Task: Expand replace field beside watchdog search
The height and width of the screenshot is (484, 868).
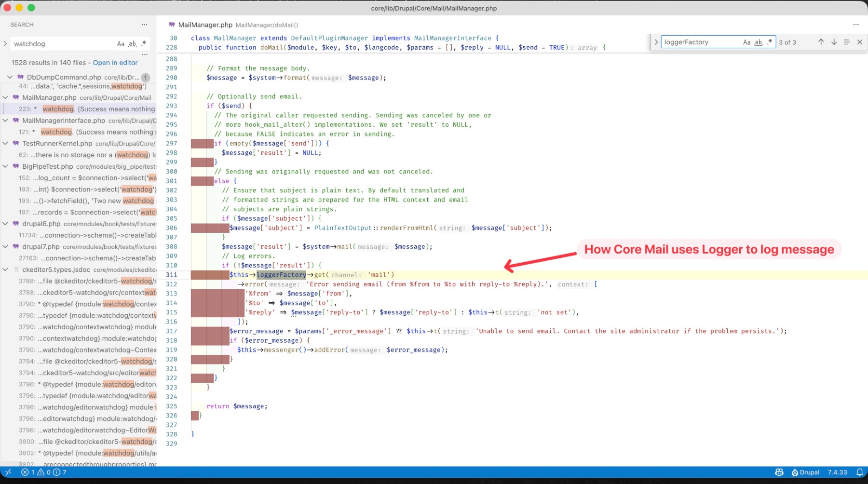Action: (5, 44)
